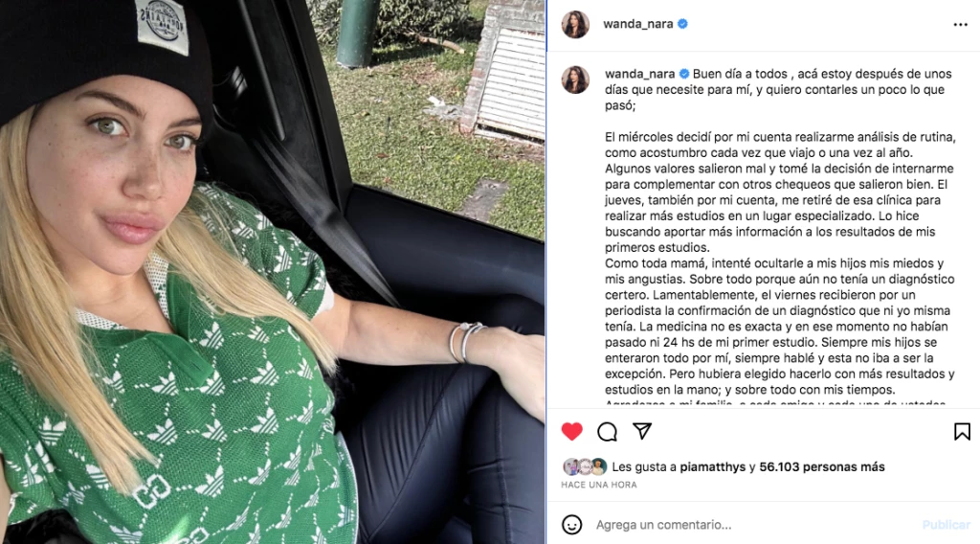
Task: Click the caption author avatar
Action: pos(575,80)
